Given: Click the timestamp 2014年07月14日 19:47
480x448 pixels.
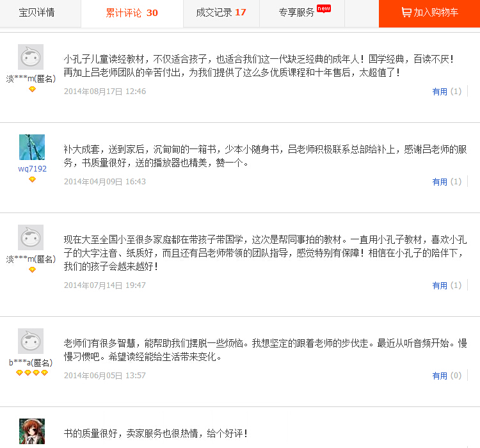Looking at the screenshot, I should click(105, 285).
